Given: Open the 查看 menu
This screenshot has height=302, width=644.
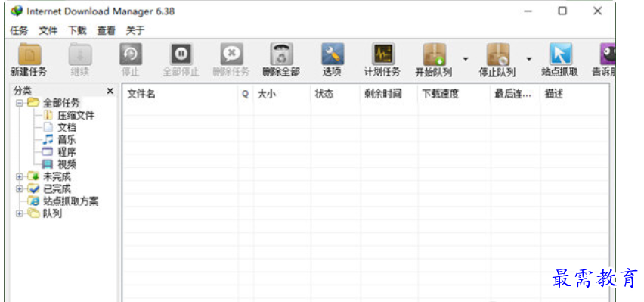Looking at the screenshot, I should [106, 30].
